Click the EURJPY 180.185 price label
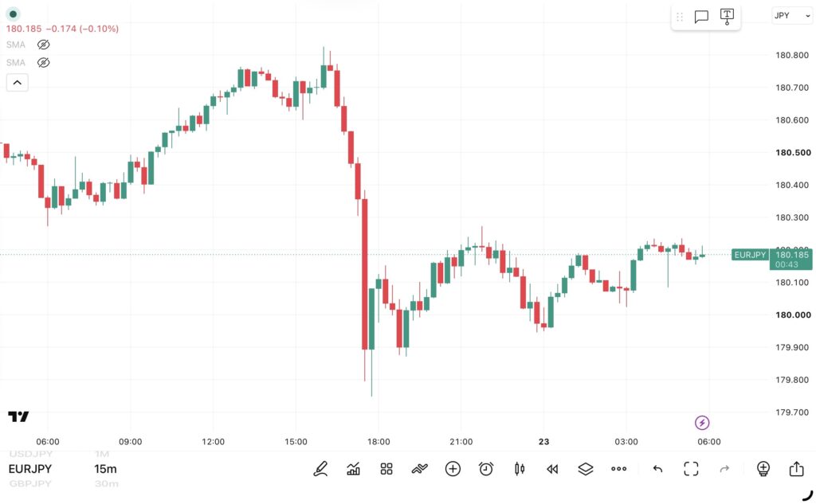 [771, 255]
